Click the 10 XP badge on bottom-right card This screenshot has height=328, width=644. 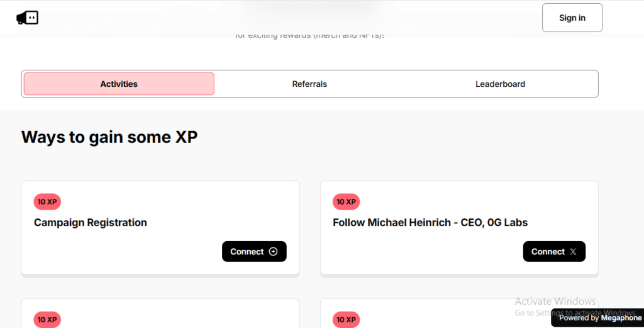point(346,320)
